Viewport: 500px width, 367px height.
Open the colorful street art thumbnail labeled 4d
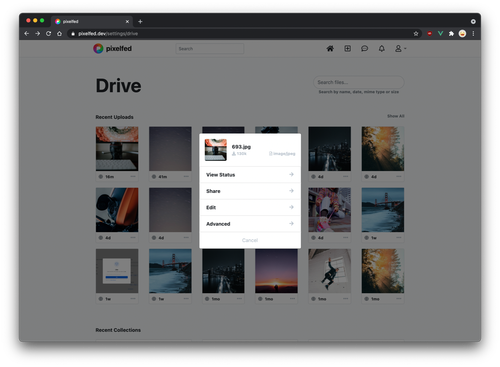coord(330,210)
